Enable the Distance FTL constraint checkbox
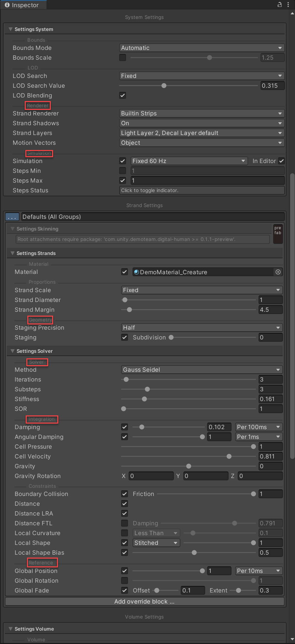 coord(124,523)
